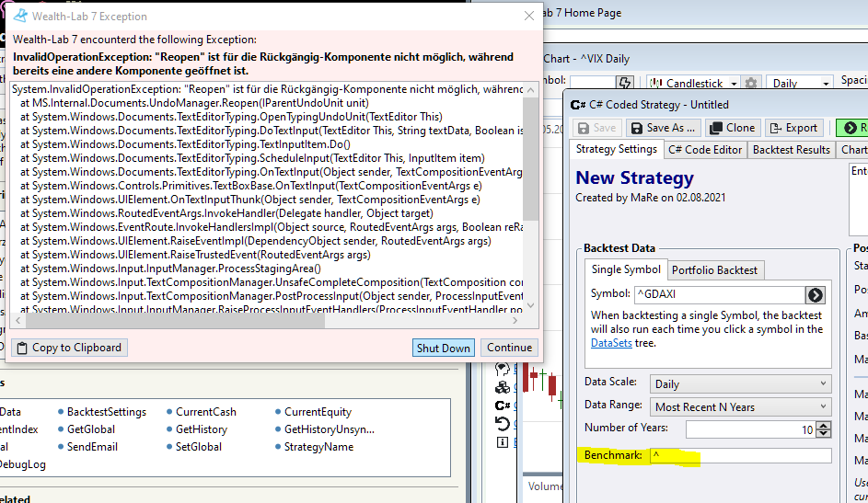Click the Shut Down button
Screen dimensions: 868x503
[444, 348]
